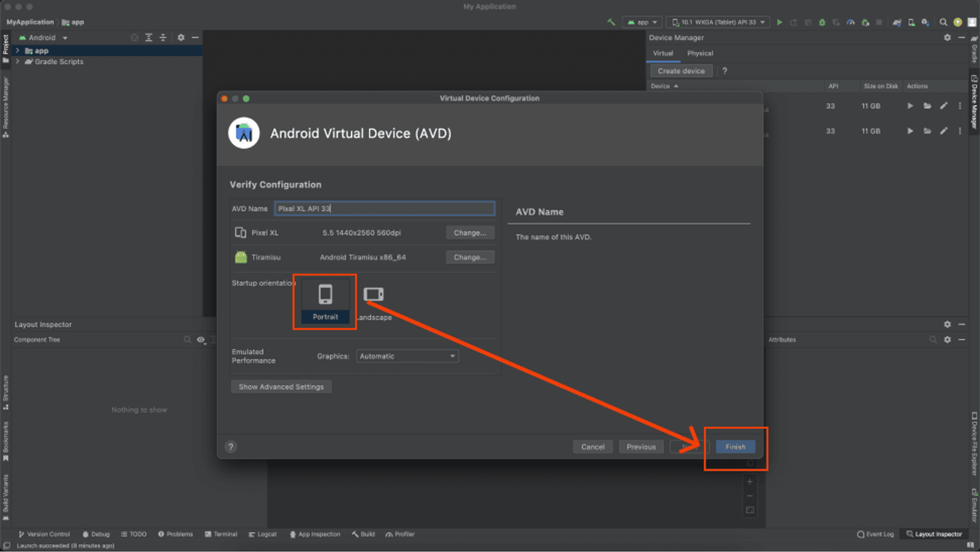Screen dimensions: 980x552
Task: Open folder icon for first virtual device
Action: pos(927,106)
